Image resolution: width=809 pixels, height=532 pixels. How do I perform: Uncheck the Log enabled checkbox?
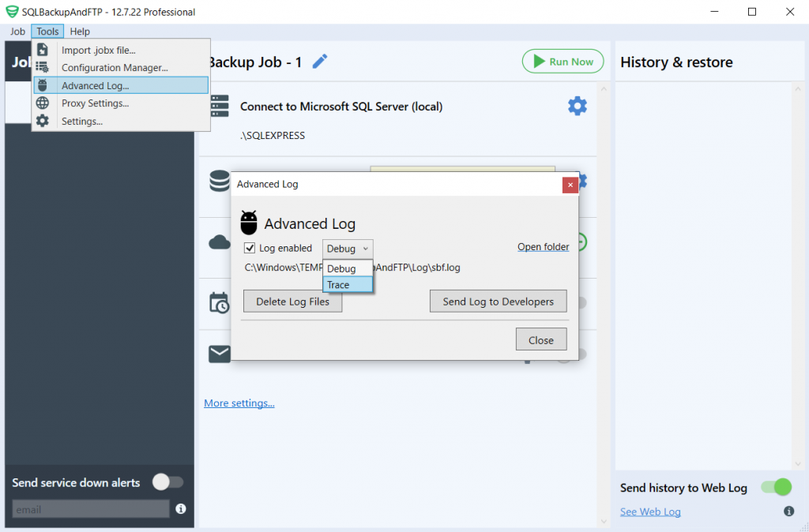coord(250,248)
